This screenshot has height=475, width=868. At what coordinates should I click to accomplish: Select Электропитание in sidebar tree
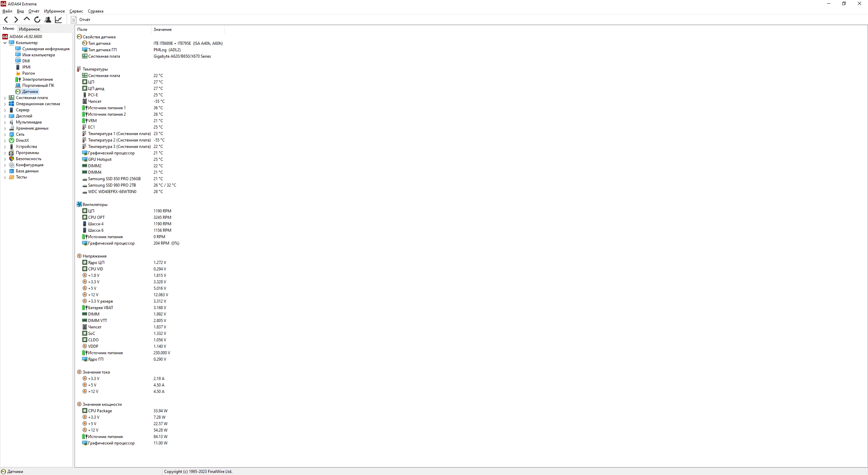(x=37, y=79)
